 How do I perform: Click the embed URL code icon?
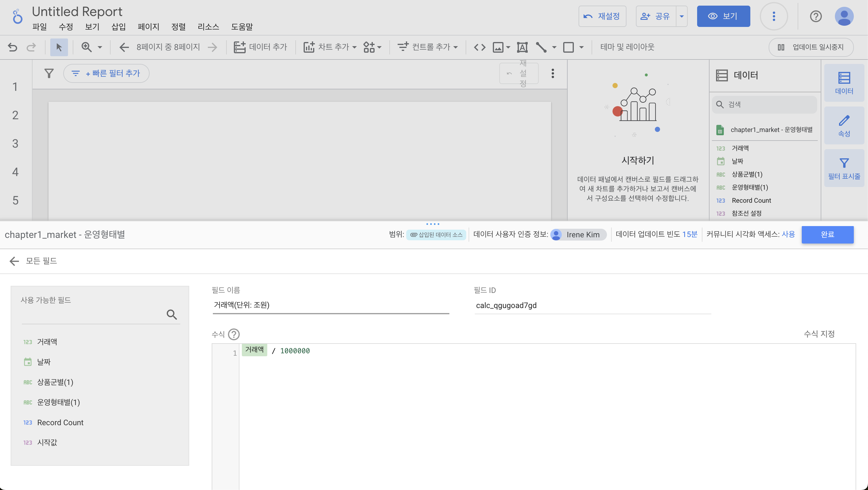(480, 47)
